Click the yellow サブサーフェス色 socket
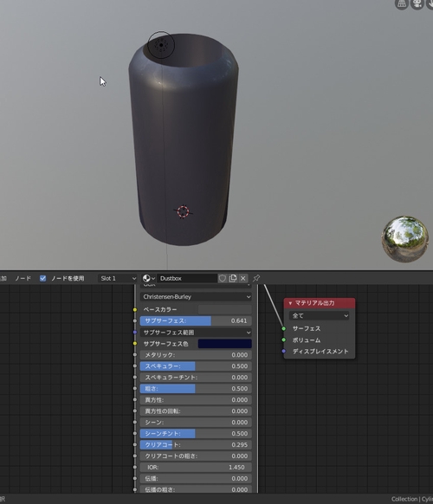Viewport: 433px width, 504px height. (x=135, y=344)
